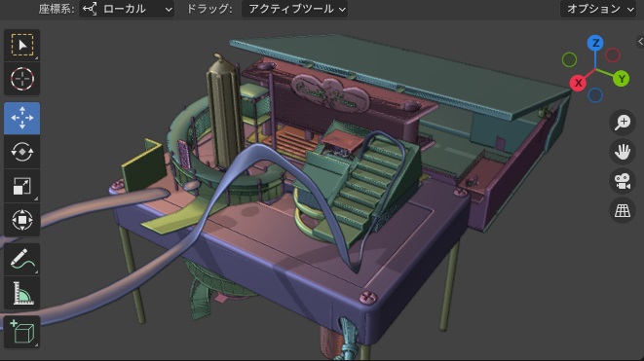Expand the オプション options menu
The width and height of the screenshot is (644, 361).
599,9
